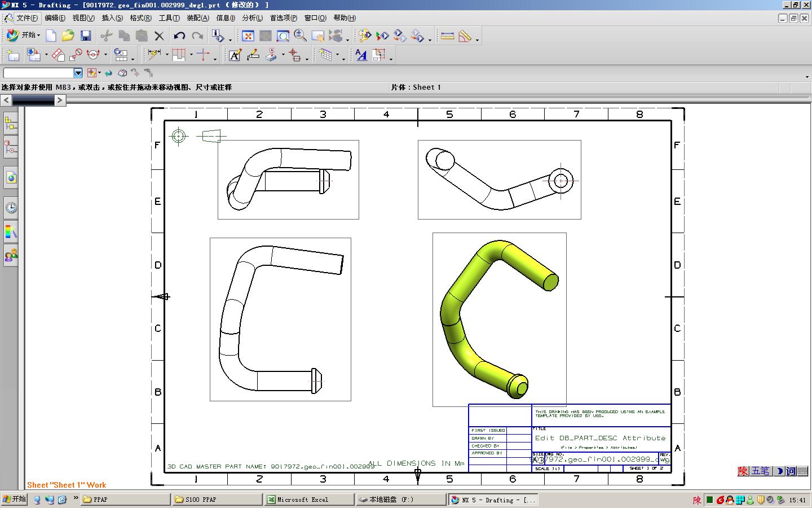Viewport: 812px width, 508px height.
Task: Open the Assembly Navigator sidebar tab
Action: 11,122
